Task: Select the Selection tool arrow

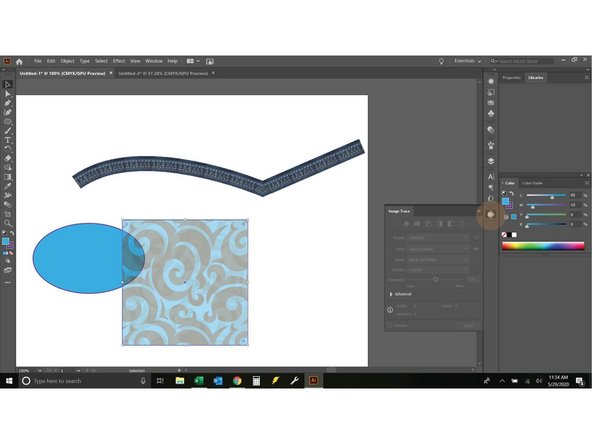Action: [8, 85]
